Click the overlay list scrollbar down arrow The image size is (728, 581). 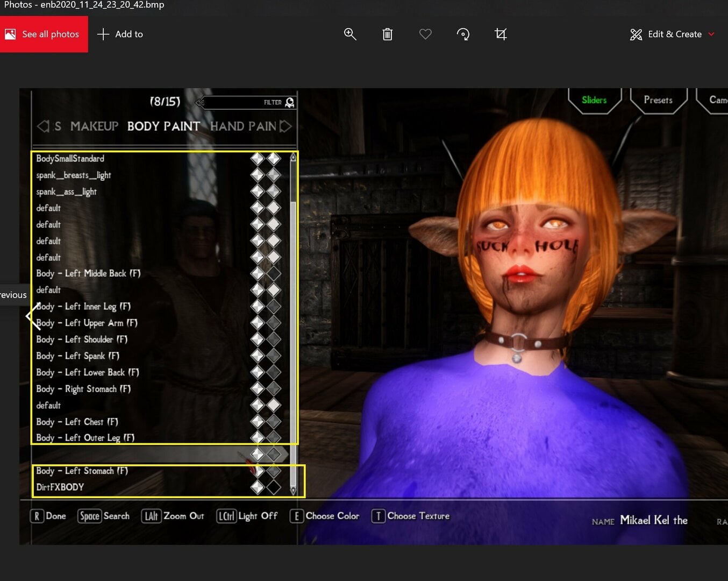click(293, 491)
